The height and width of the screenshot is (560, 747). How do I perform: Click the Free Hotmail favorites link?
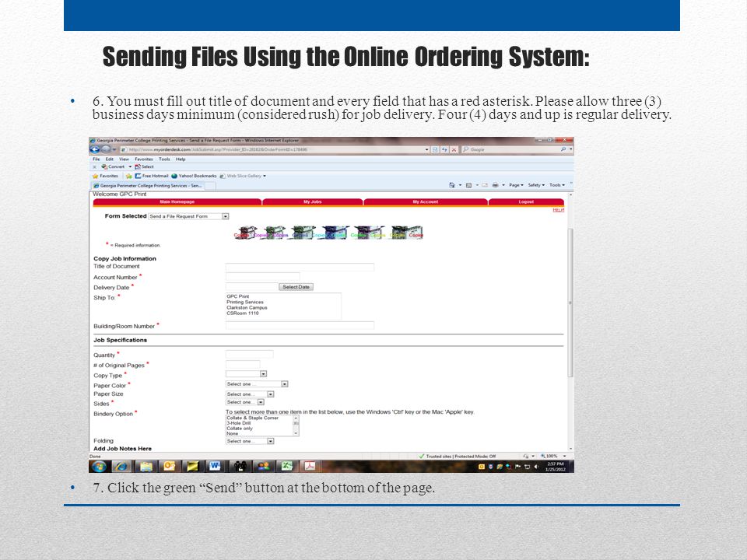pyautogui.click(x=151, y=176)
